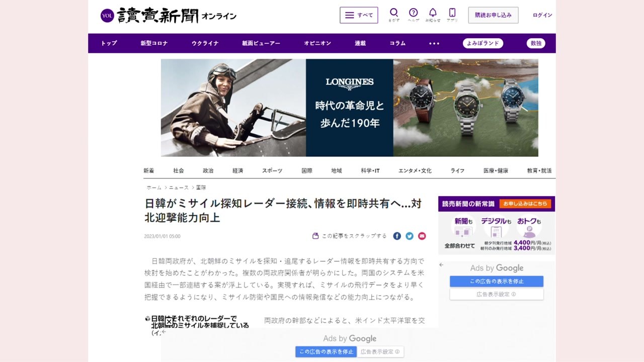Click bottom この広告の表示を停止 button

pos(326,352)
